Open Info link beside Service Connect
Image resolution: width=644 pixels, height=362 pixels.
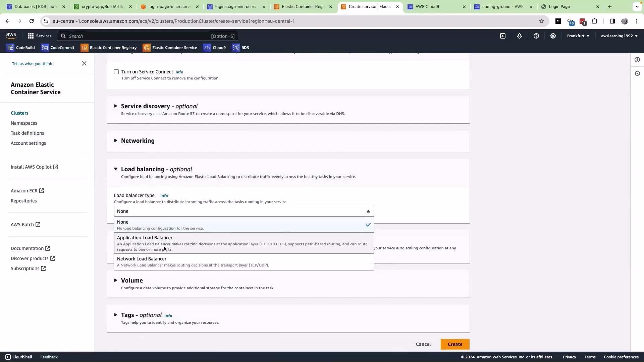(x=179, y=72)
